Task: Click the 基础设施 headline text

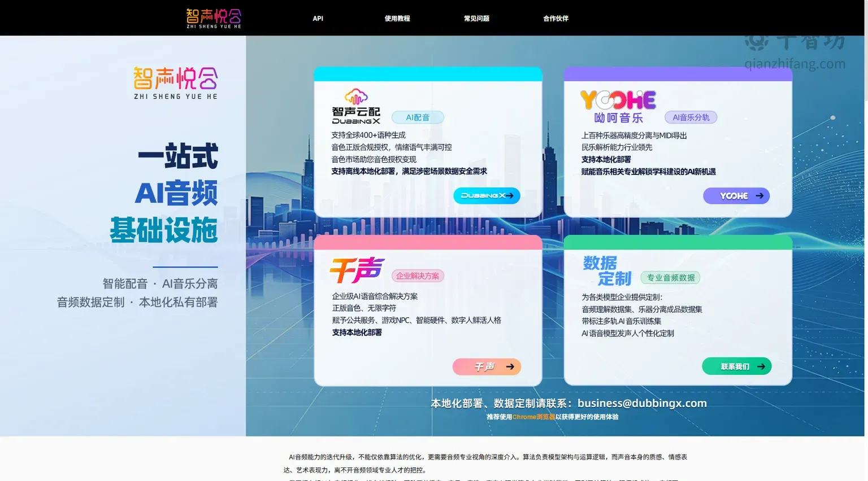Action: [x=164, y=230]
